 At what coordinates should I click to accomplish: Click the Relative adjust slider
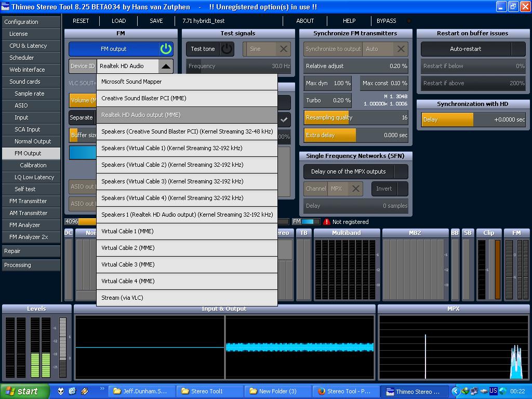coord(356,66)
